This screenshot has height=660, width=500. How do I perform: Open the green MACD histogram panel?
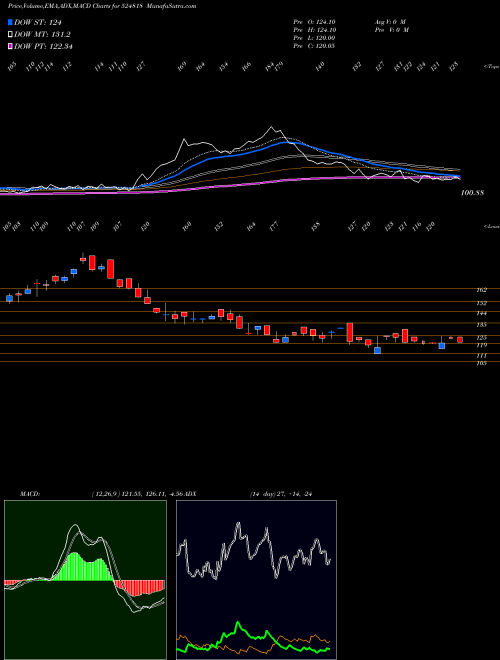tap(85, 580)
